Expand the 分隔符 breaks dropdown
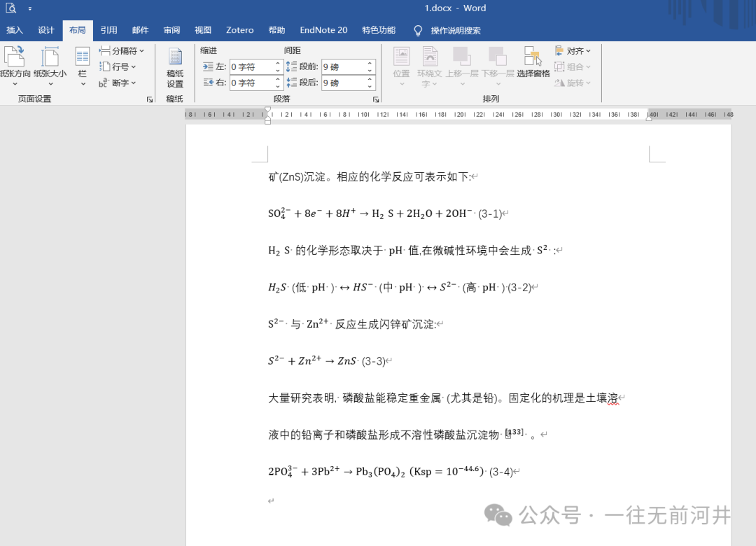This screenshot has height=546, width=756. tap(122, 50)
